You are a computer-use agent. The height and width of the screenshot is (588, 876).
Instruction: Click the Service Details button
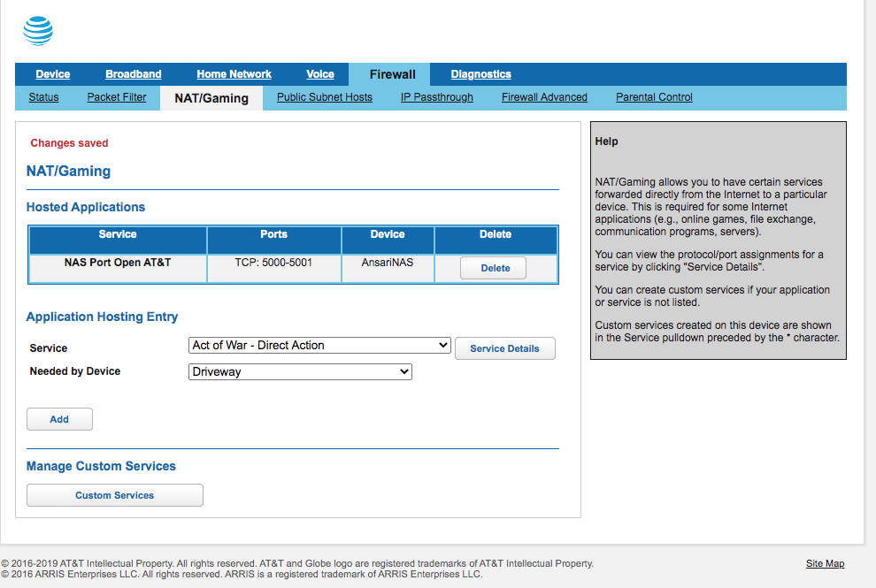tap(505, 348)
